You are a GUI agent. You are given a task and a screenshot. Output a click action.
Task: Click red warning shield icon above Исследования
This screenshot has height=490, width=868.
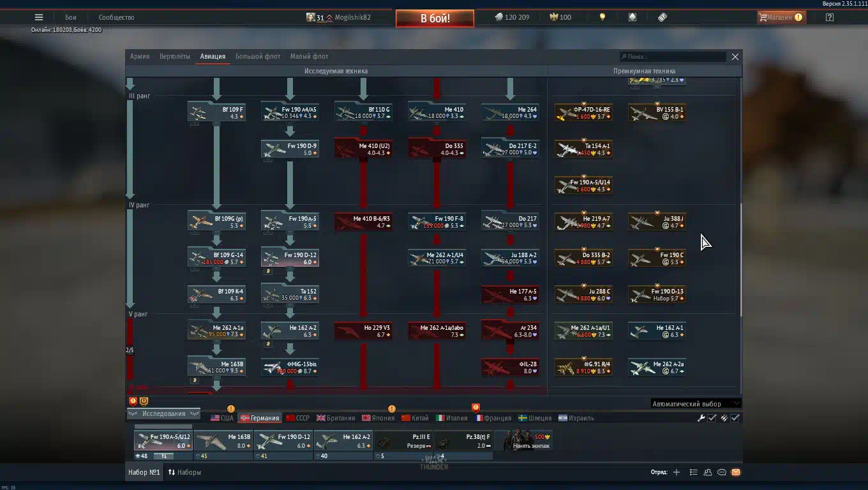(x=133, y=401)
